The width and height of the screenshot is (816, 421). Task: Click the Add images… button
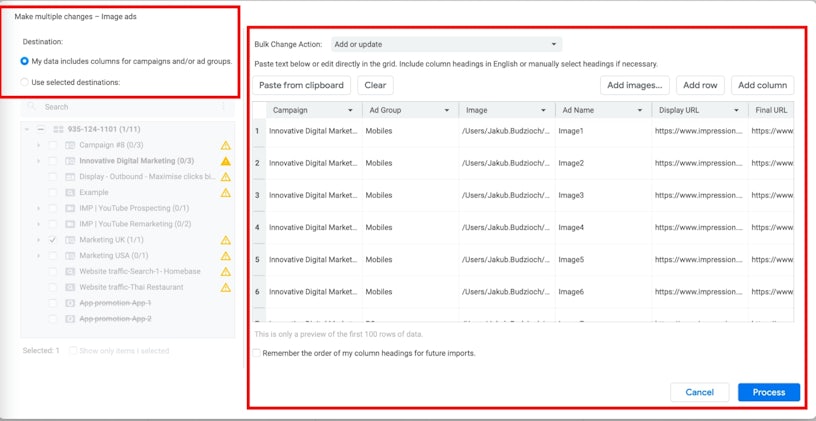634,85
